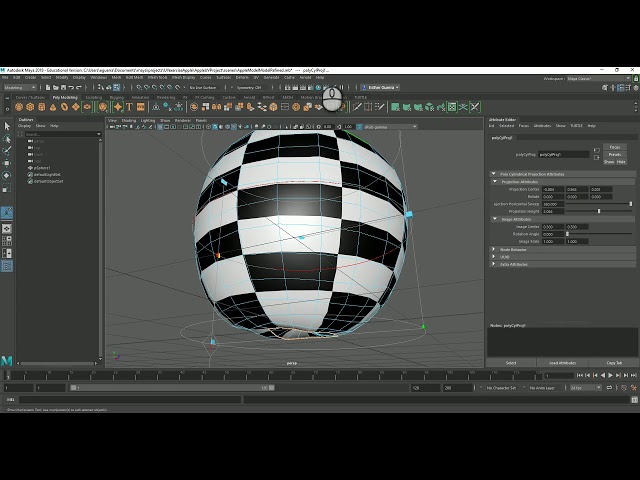
Task: Open the Mesh Tools menu
Action: (158, 78)
